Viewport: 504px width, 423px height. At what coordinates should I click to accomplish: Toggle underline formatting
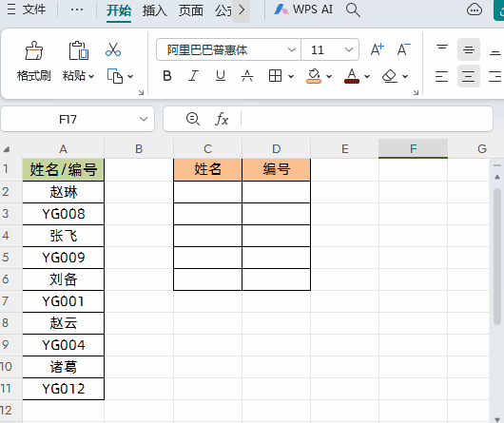221,76
